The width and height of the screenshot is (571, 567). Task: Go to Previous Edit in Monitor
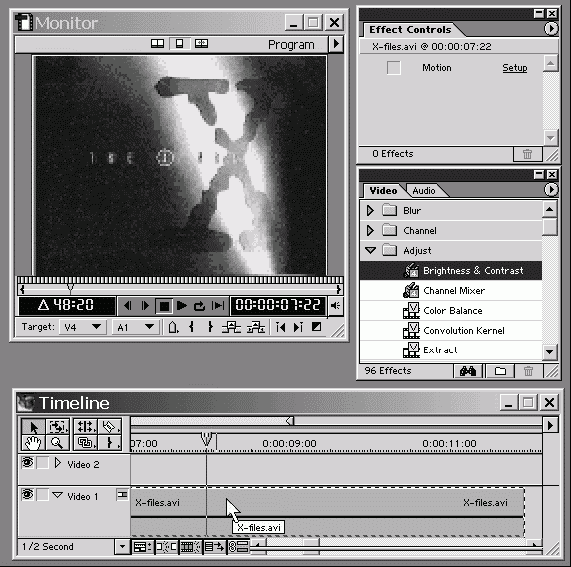click(x=280, y=327)
